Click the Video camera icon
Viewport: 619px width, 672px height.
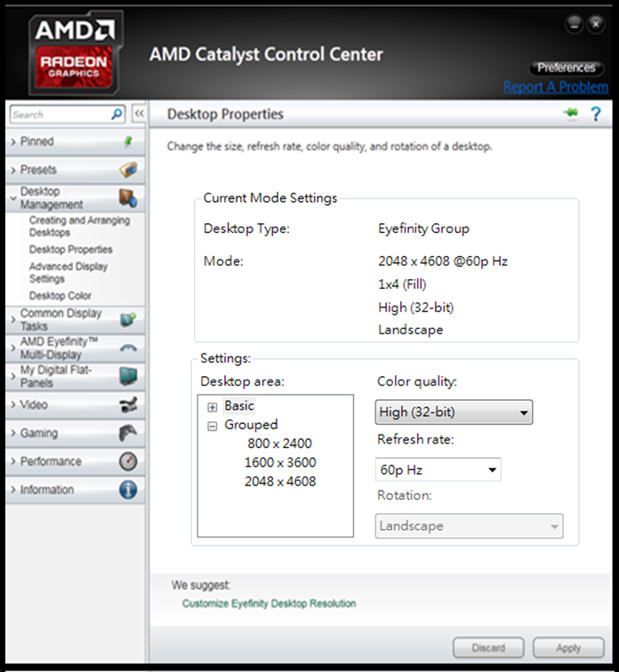pos(128,404)
